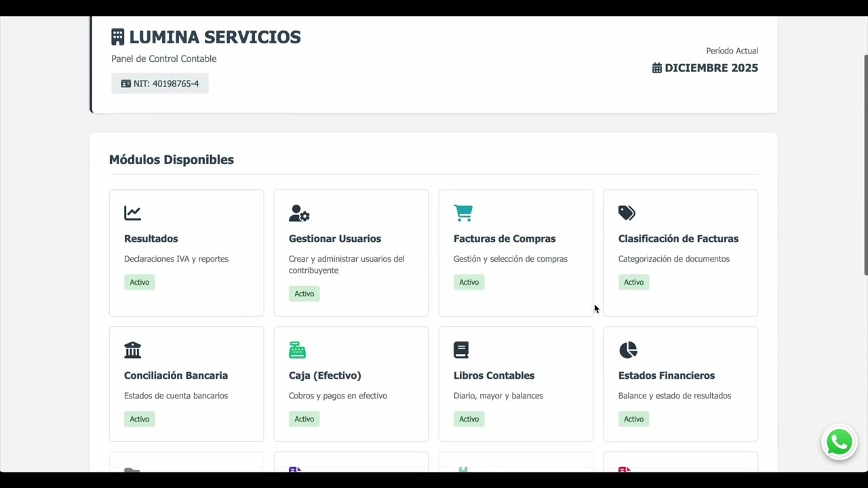Viewport: 868px width, 488px height.
Task: Click the Activo badge under Libros Contables
Action: 469,419
